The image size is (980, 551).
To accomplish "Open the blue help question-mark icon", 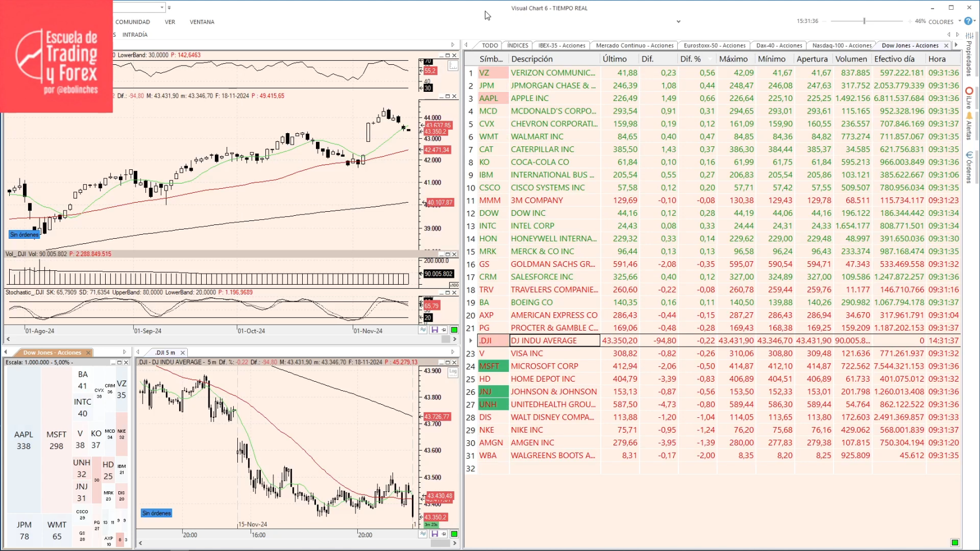I will click(x=968, y=21).
